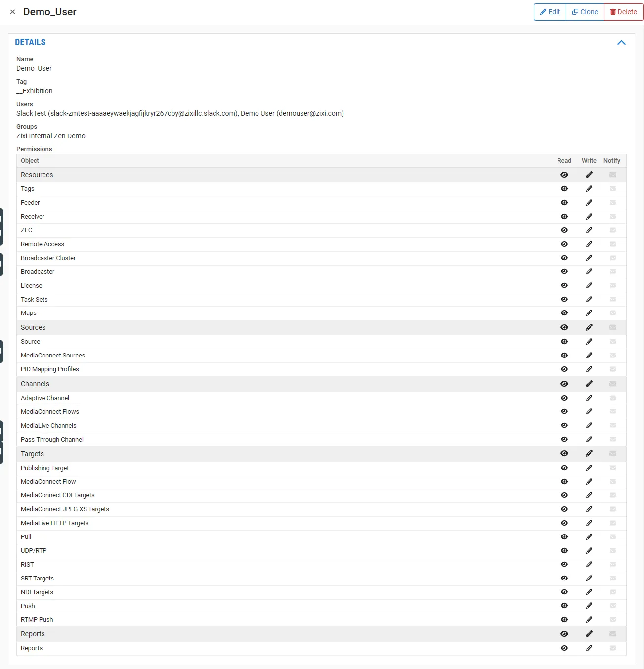Click the __Exhibition tag value
This screenshot has width=644, height=669.
(35, 91)
